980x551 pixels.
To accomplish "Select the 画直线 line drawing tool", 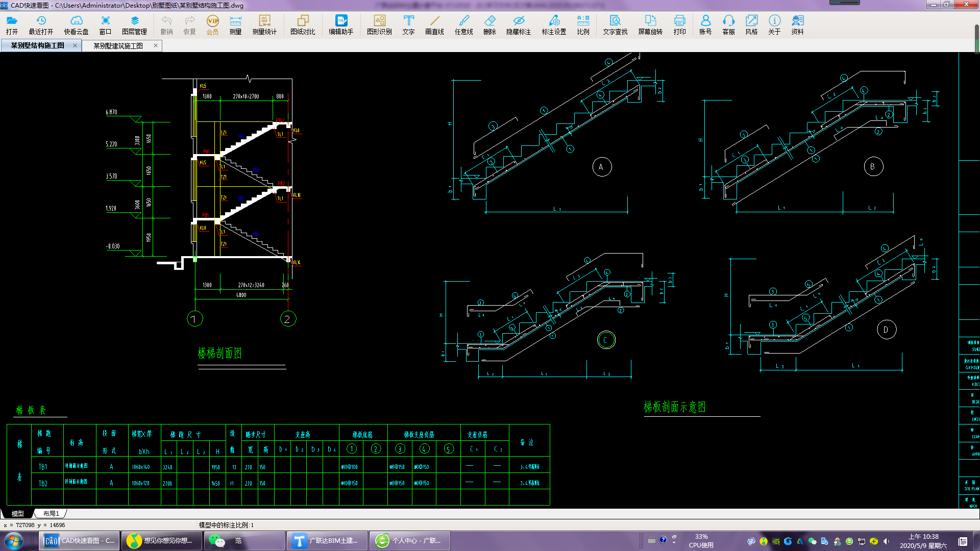I will coord(434,25).
